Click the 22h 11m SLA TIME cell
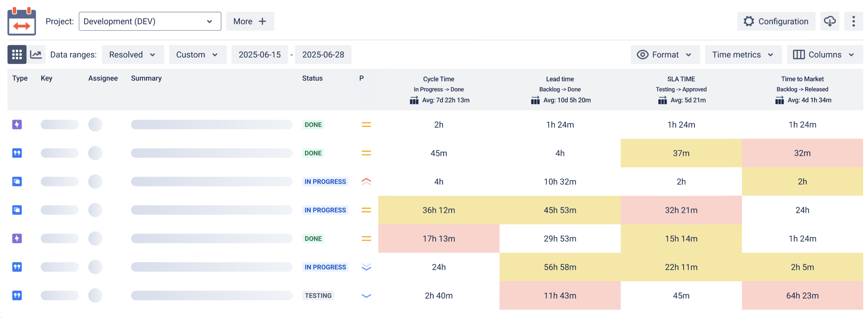The image size is (868, 318). 681,267
